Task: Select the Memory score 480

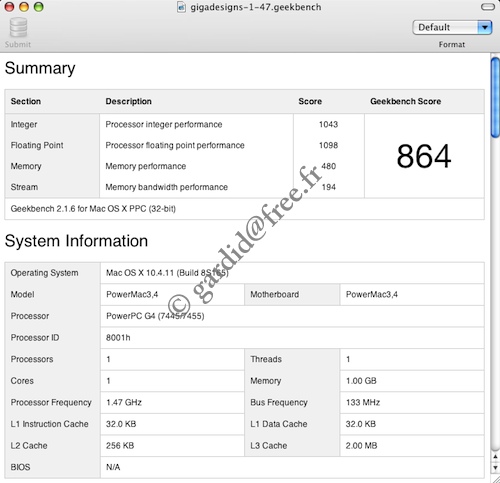Action: coord(328,166)
